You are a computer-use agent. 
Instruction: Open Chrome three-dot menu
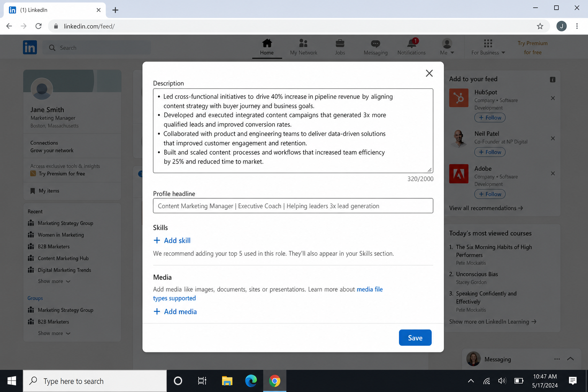577,26
